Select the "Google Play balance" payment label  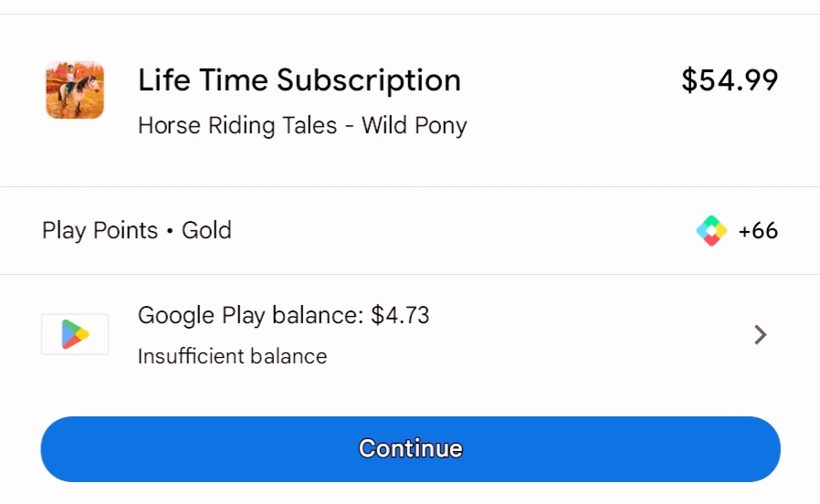coord(249,316)
